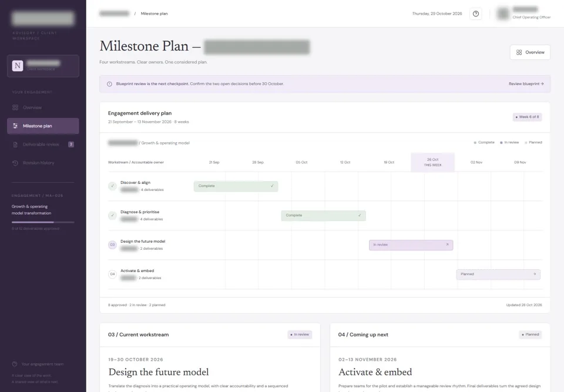Click Diagnose & prioritise complete check circle
The image size is (564, 392).
(112, 215)
